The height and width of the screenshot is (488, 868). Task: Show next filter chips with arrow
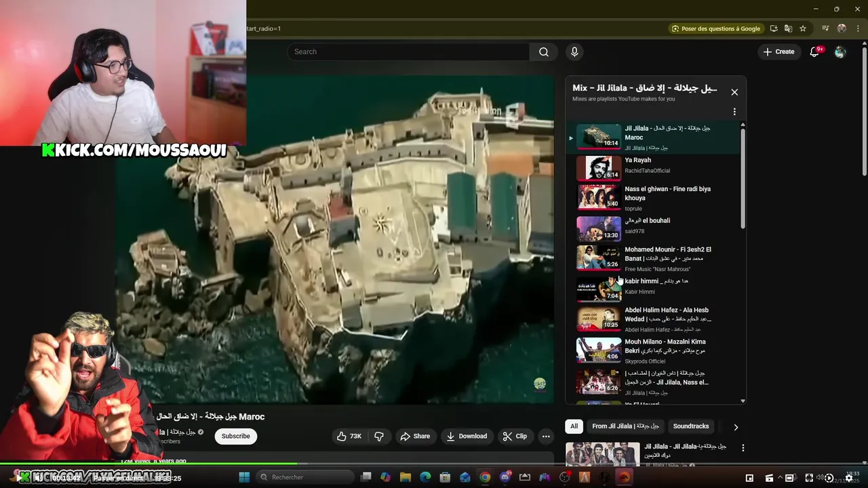(736, 427)
